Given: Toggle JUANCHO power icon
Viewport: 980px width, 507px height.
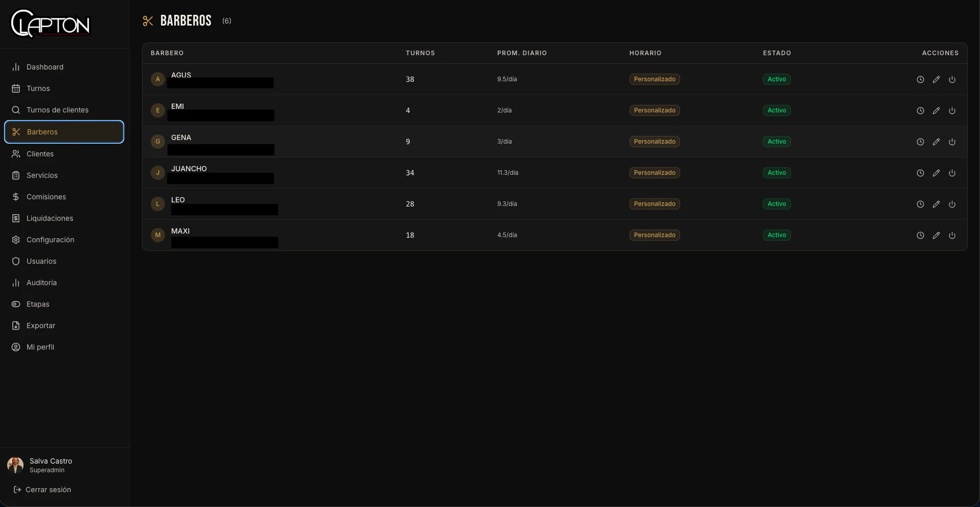Looking at the screenshot, I should pyautogui.click(x=952, y=173).
